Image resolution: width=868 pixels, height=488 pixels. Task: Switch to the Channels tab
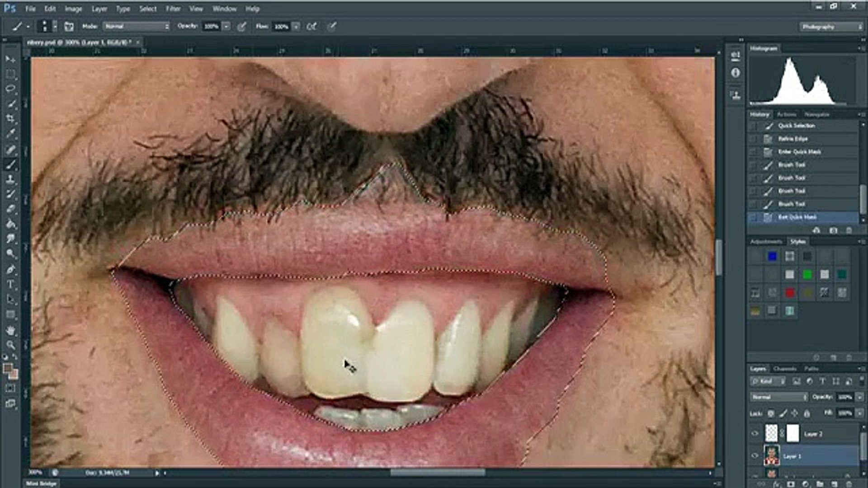[x=784, y=369]
